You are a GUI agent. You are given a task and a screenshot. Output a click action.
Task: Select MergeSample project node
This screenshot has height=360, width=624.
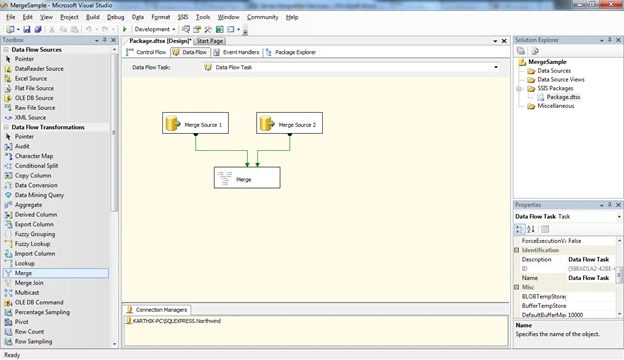(x=547, y=62)
